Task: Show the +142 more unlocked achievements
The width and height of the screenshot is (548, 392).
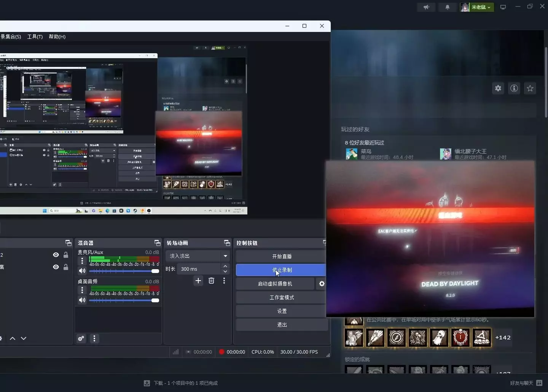Action: point(503,338)
